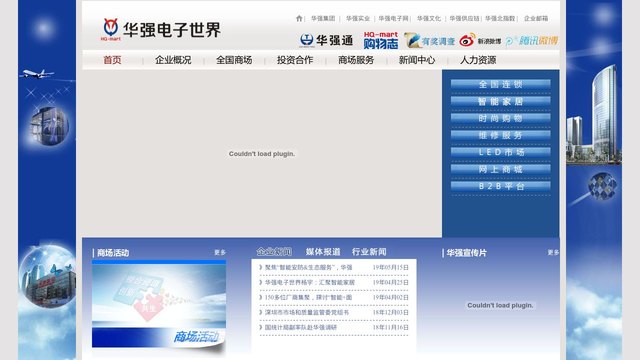The image size is (640, 360).
Task: Open news item 华强电子世界杨宇:汇聚智能家居
Action: [310, 282]
